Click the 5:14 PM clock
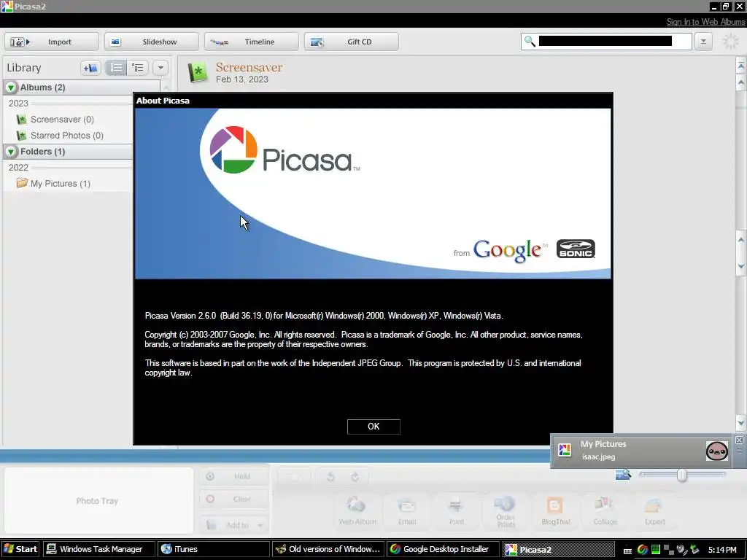The height and width of the screenshot is (560, 747). click(x=722, y=550)
